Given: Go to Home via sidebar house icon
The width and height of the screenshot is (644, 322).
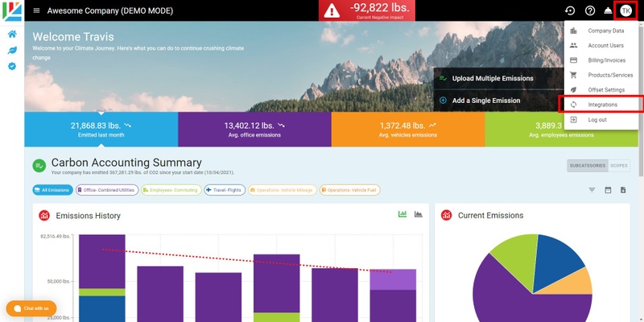Looking at the screenshot, I should [12, 34].
